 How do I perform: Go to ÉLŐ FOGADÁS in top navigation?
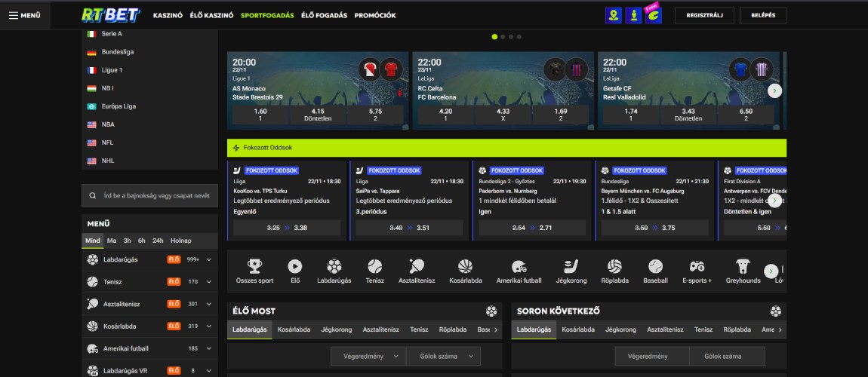325,16
